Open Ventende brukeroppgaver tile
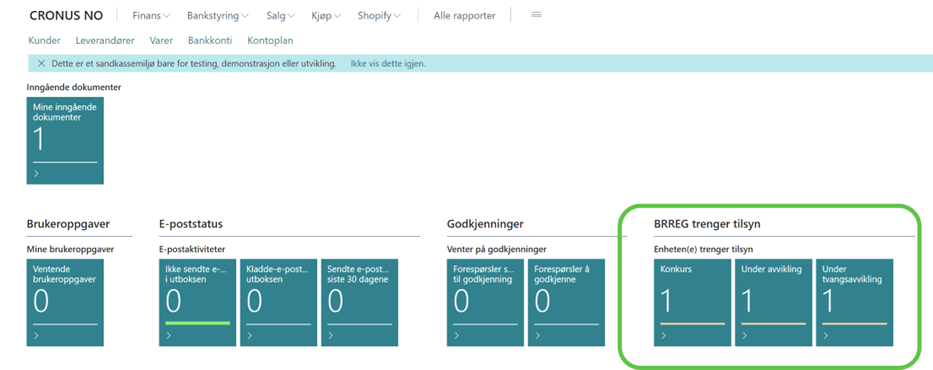The width and height of the screenshot is (933, 370). pos(65,302)
